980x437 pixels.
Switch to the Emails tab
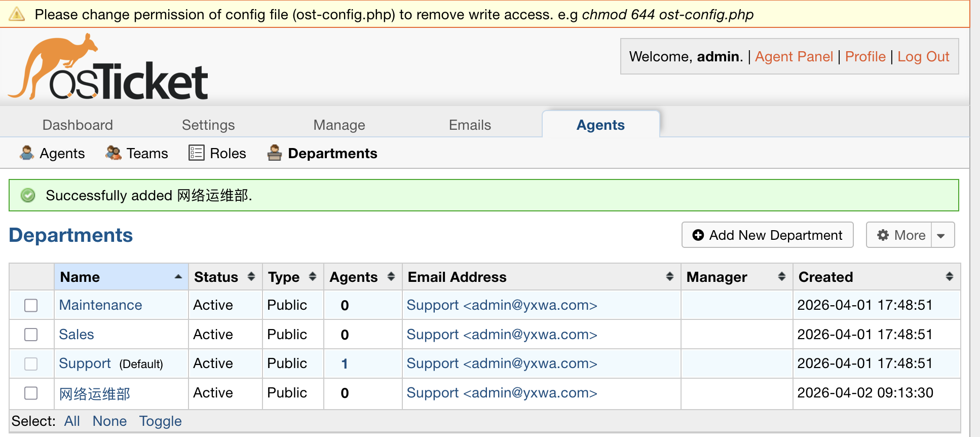point(470,125)
